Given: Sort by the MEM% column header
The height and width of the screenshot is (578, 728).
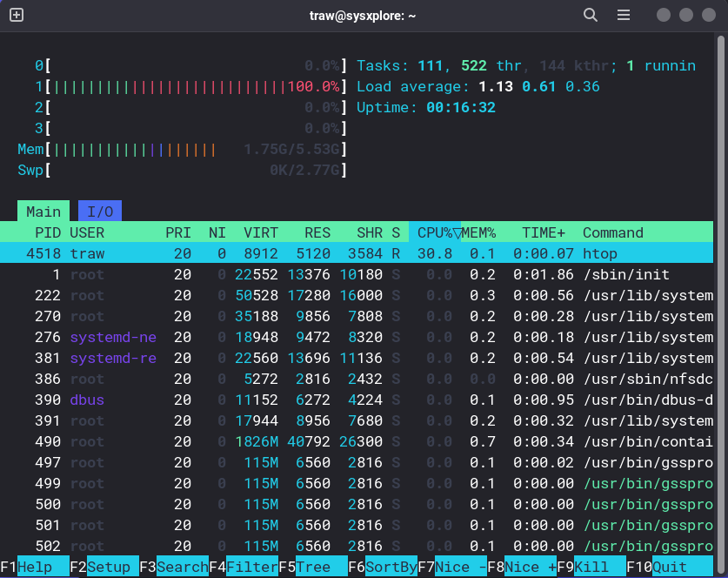Looking at the screenshot, I should [x=478, y=232].
